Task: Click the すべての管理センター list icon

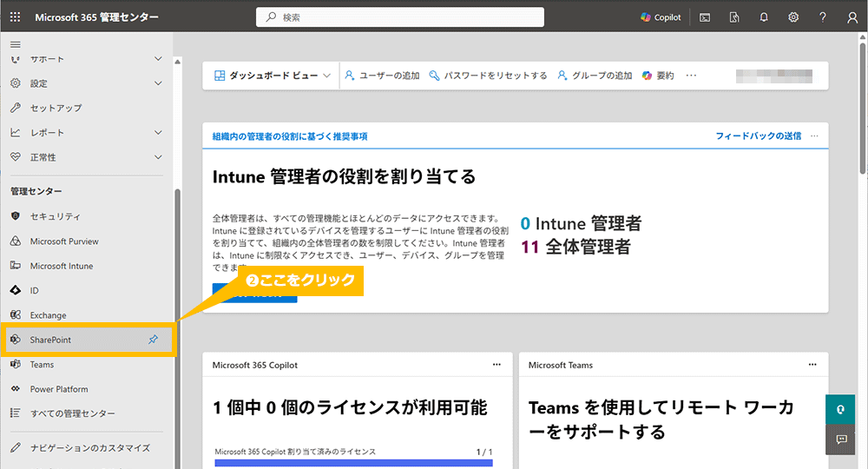Action: click(x=16, y=413)
